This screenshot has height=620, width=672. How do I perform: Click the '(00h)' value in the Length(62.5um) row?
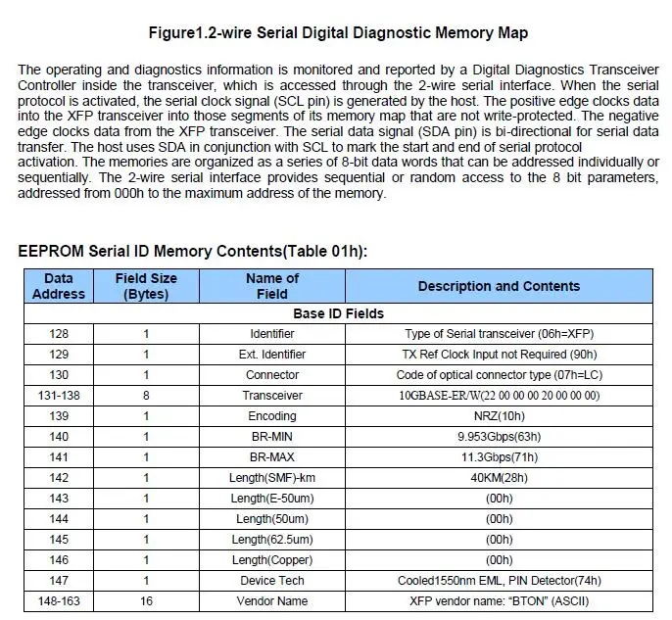499,540
